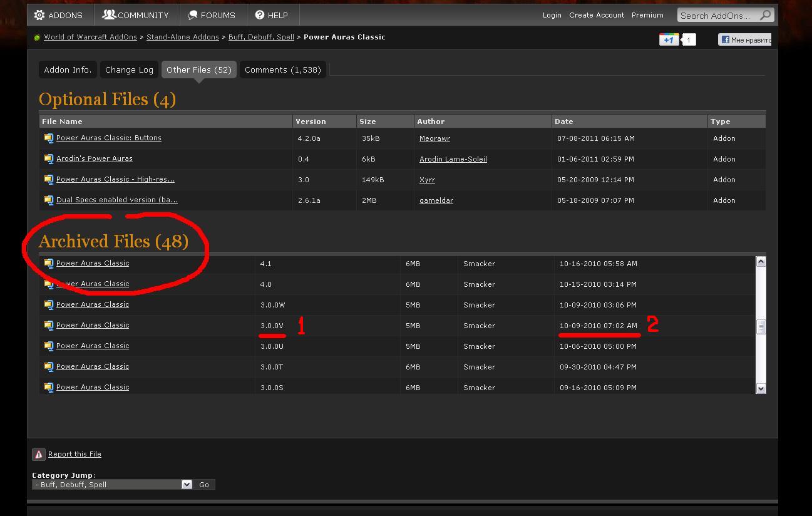Click archived list scroll down arrow
This screenshot has width=812, height=516.
point(761,388)
